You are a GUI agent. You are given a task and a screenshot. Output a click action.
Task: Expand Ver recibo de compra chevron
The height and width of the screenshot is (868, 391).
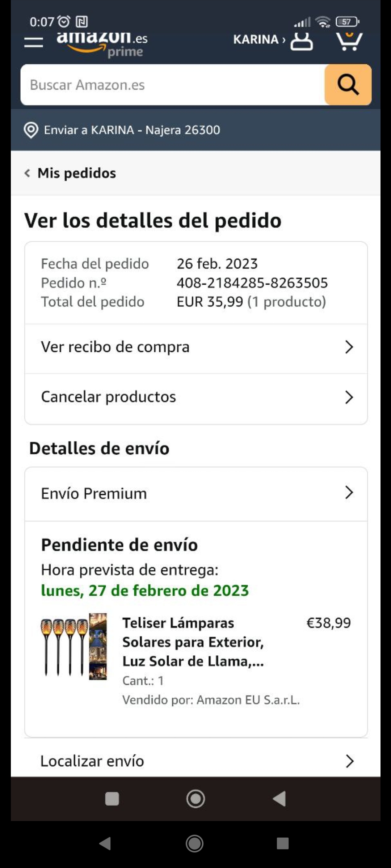[349, 347]
